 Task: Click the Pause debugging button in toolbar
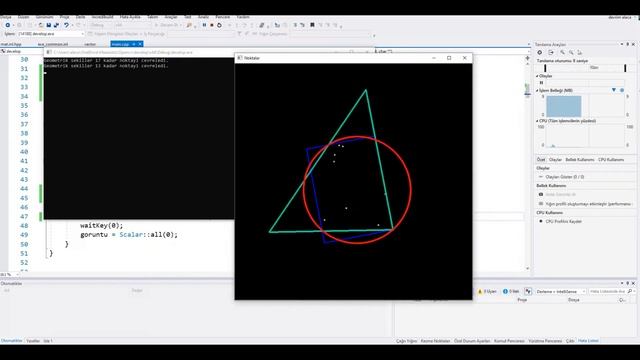(x=204, y=25)
